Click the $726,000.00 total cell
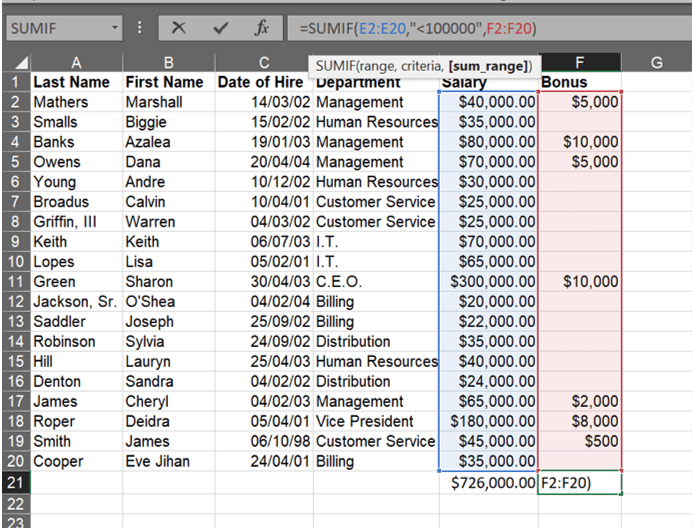Viewport: 692px width, 528px height. pyautogui.click(x=488, y=483)
